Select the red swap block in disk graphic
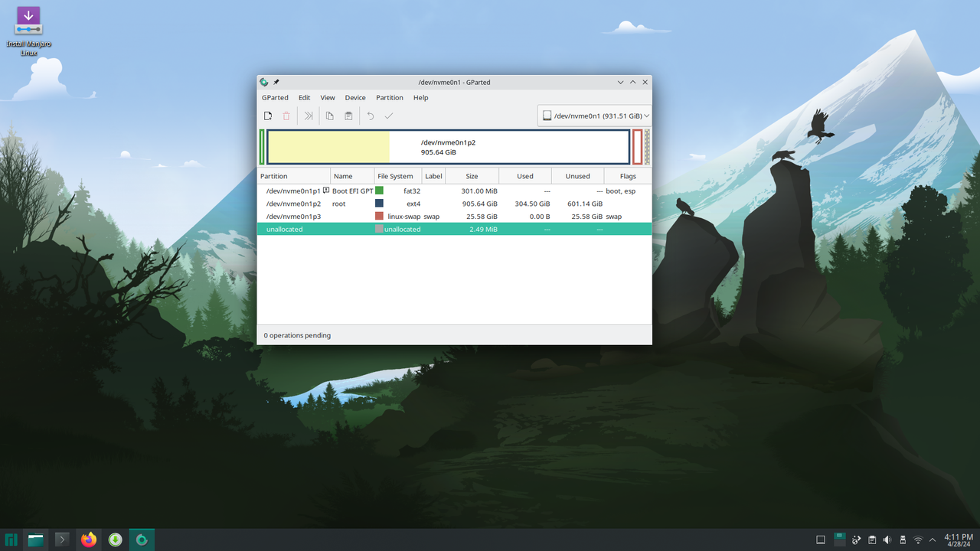The width and height of the screenshot is (980, 551). pos(637,147)
